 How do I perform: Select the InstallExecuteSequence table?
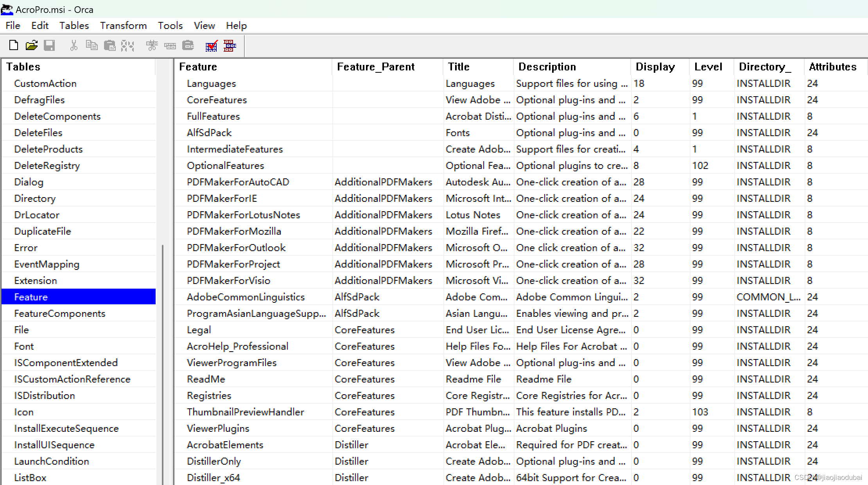tap(66, 428)
